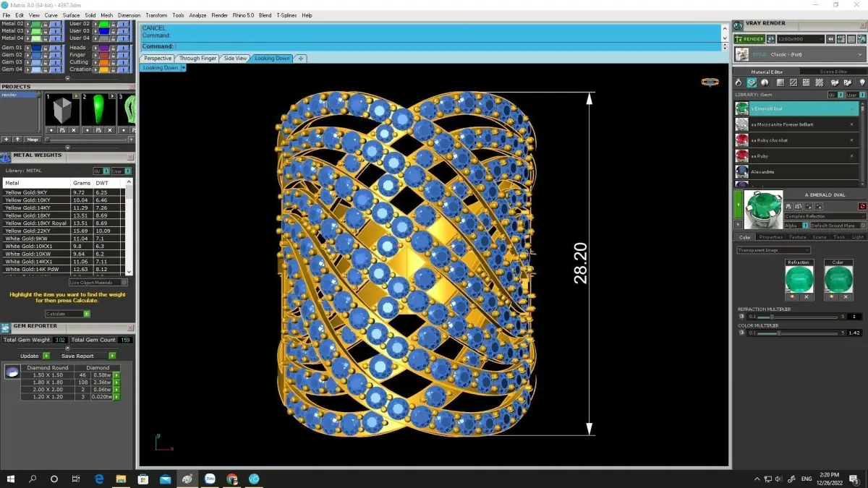Open the Windows Start menu
This screenshot has width=868, height=488.
[x=11, y=479]
